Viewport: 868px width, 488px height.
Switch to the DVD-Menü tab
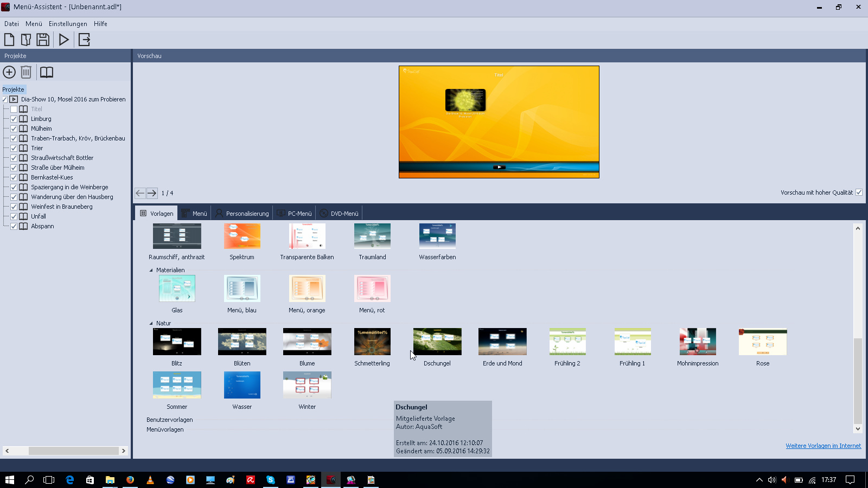[x=339, y=214]
